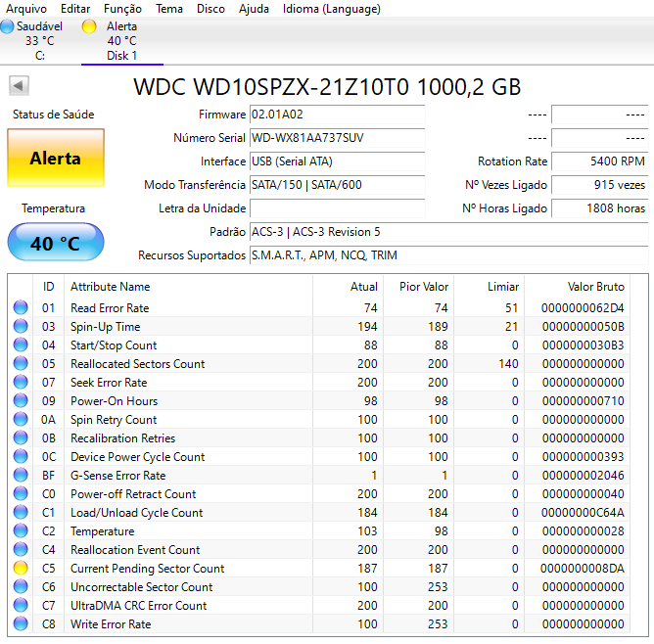
Task: Click the status circle for Reallocation Event Count
Action: (21, 549)
